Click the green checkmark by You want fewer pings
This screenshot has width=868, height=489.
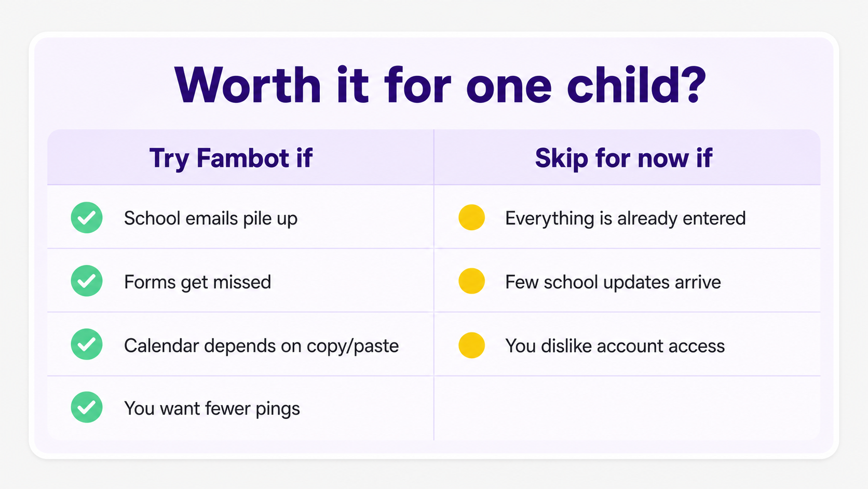click(x=87, y=407)
